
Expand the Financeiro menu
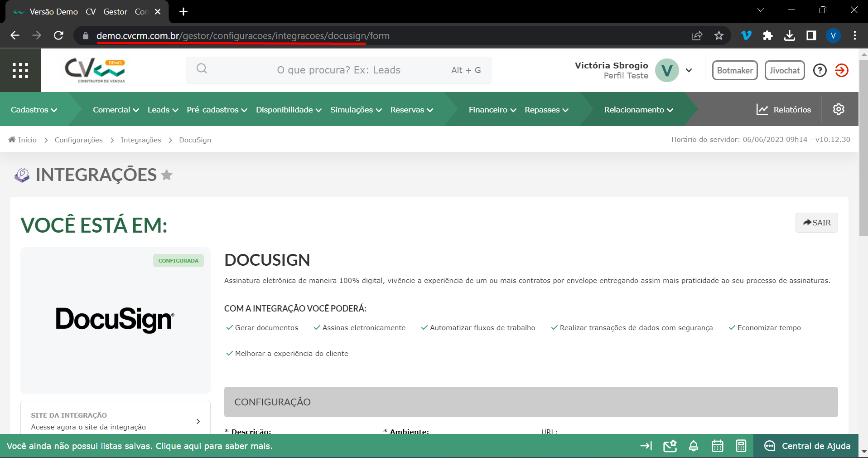(x=492, y=110)
